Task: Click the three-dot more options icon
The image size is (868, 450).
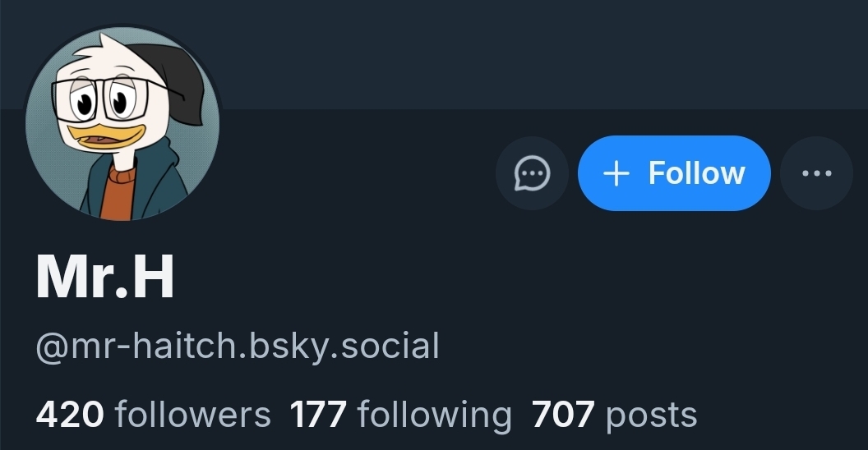Action: point(816,173)
